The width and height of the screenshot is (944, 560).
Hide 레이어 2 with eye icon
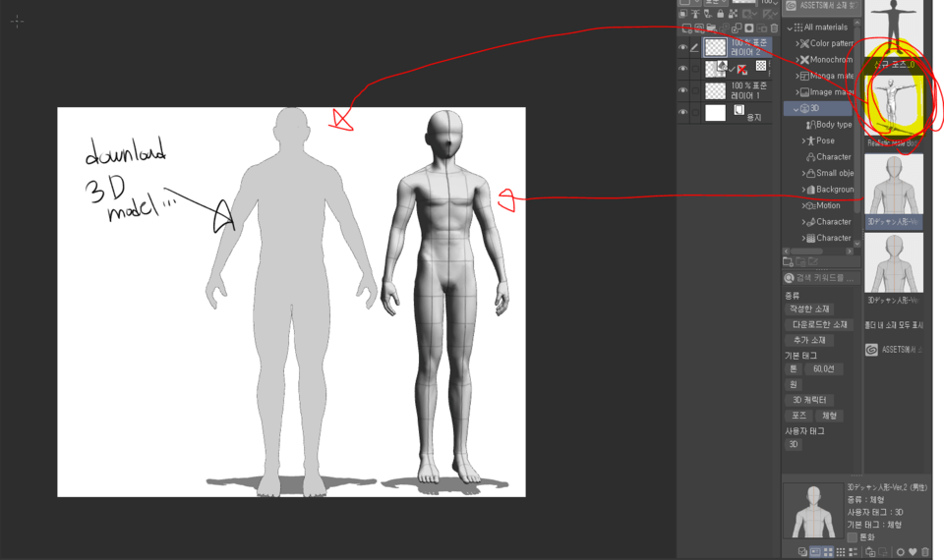pyautogui.click(x=682, y=47)
